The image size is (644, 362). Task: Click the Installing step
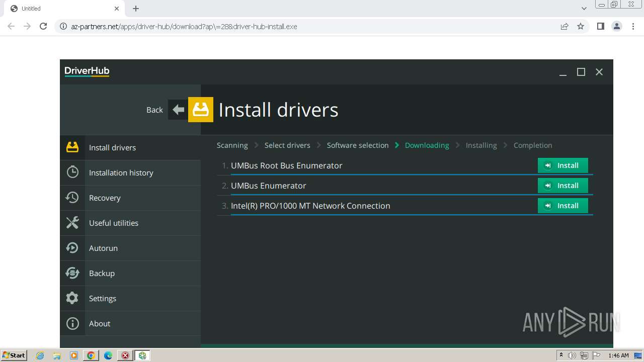click(x=481, y=145)
